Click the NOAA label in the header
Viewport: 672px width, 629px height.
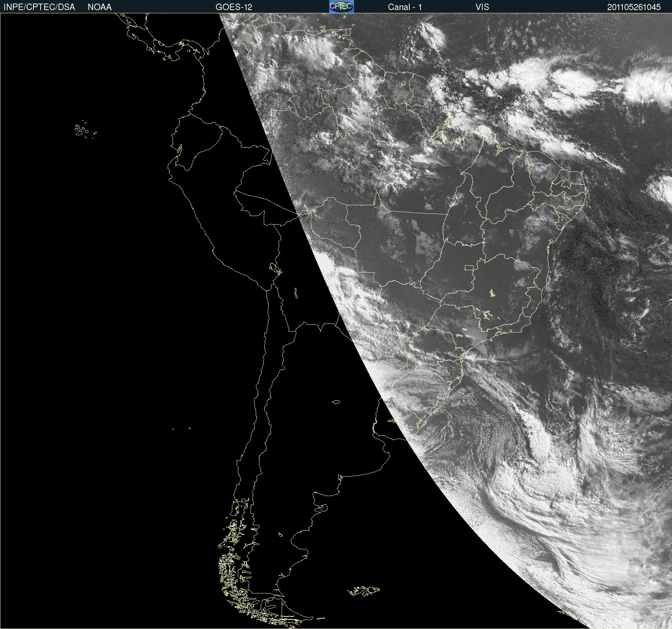(x=100, y=7)
